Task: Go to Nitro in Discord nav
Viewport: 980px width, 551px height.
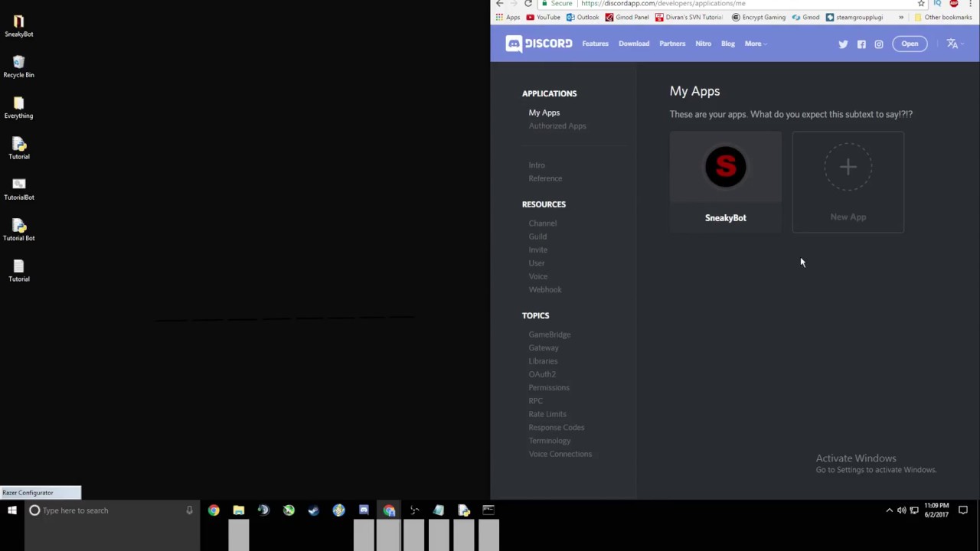Action: click(x=703, y=44)
